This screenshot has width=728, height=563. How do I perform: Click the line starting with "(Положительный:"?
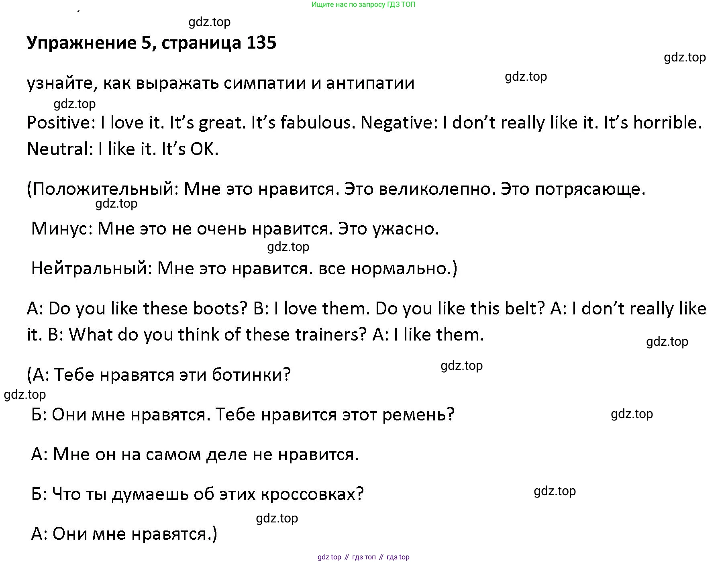coord(336,189)
